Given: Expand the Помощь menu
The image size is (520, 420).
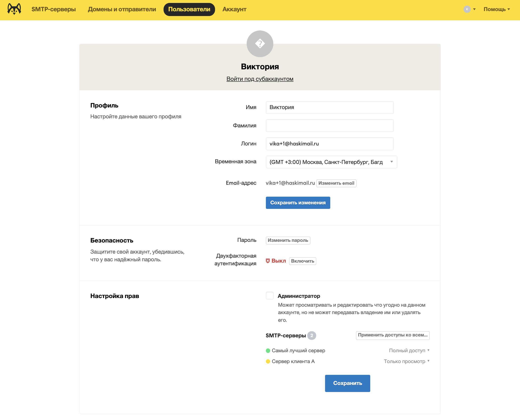Looking at the screenshot, I should click(x=497, y=9).
